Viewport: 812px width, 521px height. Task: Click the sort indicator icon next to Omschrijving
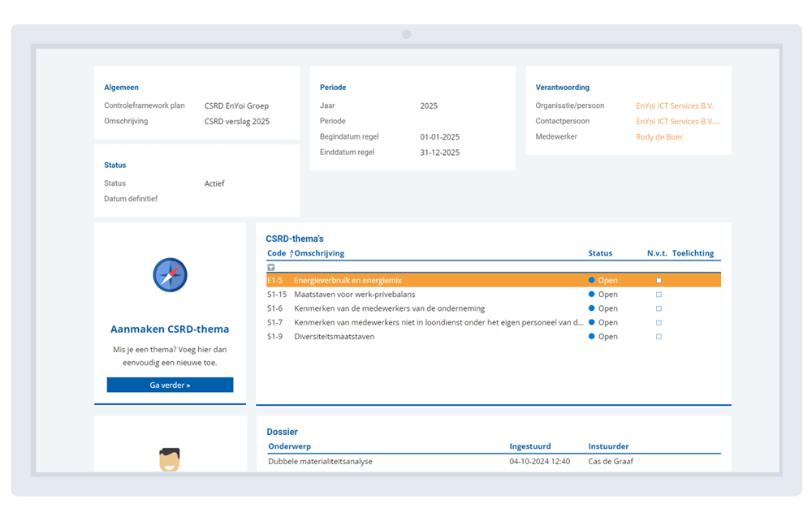pos(292,254)
